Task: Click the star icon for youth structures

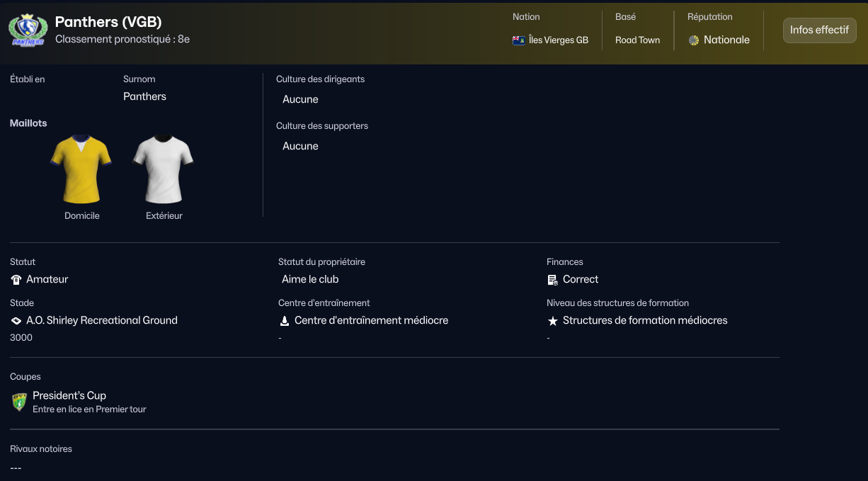Action: (x=553, y=321)
